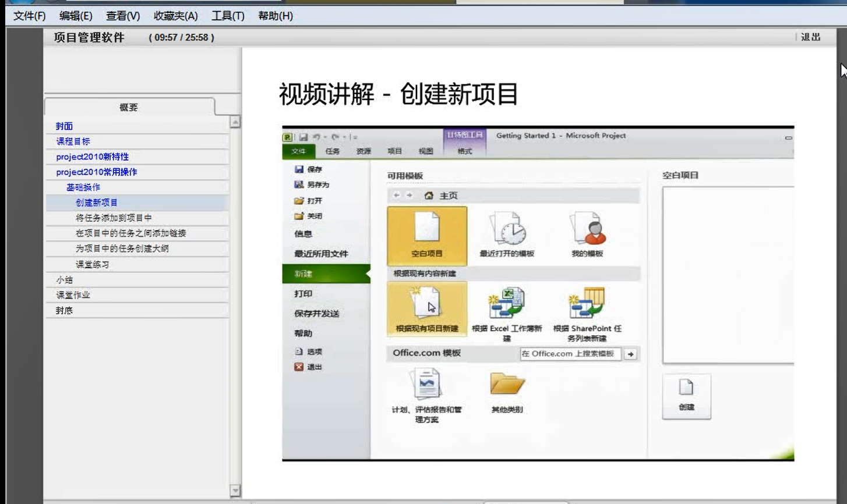The width and height of the screenshot is (847, 504).
Task: Select the 空白项目 blank project template icon
Action: (426, 229)
